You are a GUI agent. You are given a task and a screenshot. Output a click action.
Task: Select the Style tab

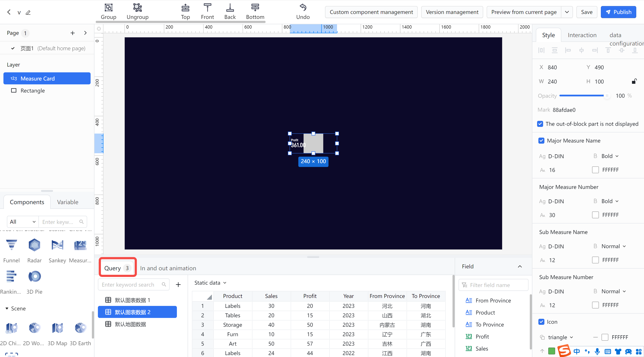click(x=548, y=35)
